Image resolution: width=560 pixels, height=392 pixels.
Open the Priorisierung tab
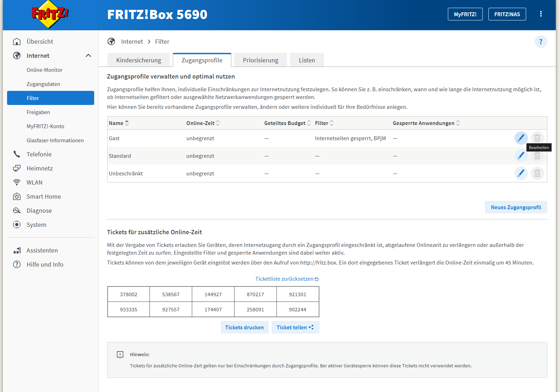click(260, 60)
